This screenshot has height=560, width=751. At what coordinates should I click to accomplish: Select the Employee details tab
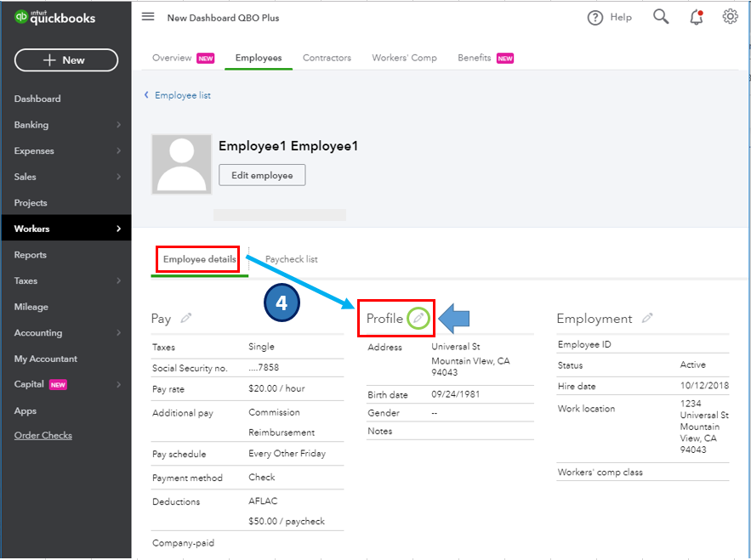(199, 259)
